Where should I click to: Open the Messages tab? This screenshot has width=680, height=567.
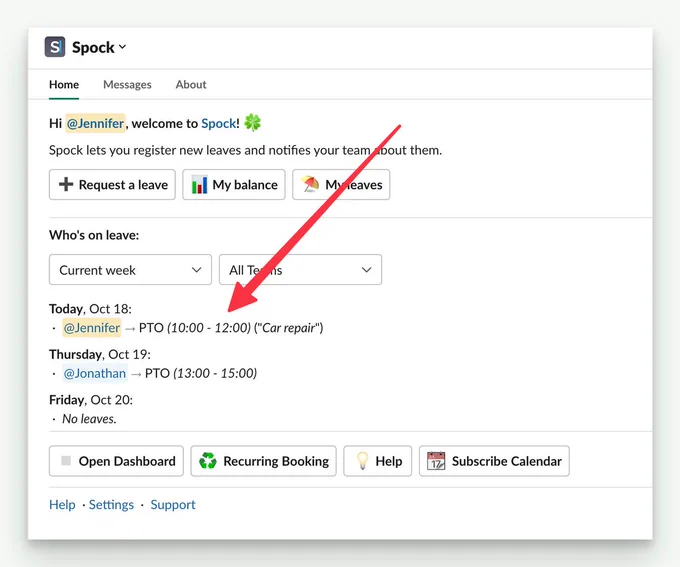click(127, 85)
